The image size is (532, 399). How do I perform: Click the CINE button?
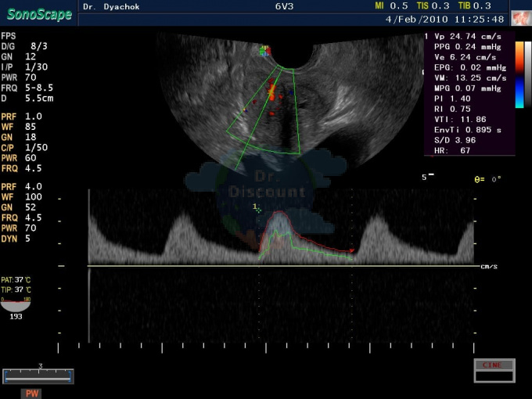[x=494, y=365]
